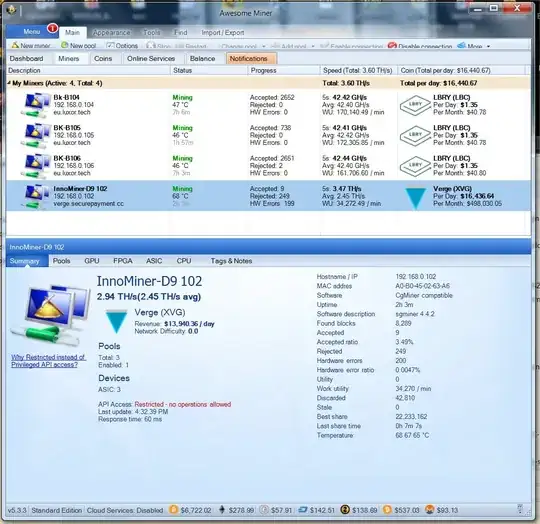
Task: Click the Disable connection icon
Action: (x=392, y=45)
